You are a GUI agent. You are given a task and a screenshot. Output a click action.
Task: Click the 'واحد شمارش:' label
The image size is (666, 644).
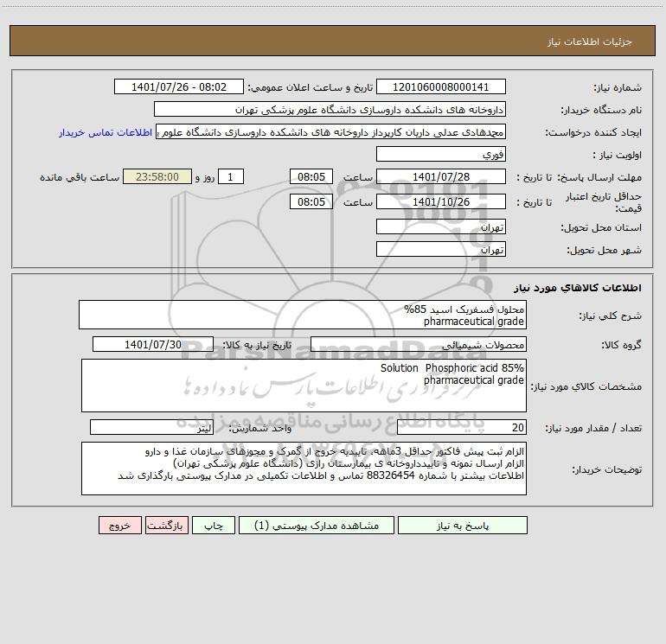[x=260, y=429]
